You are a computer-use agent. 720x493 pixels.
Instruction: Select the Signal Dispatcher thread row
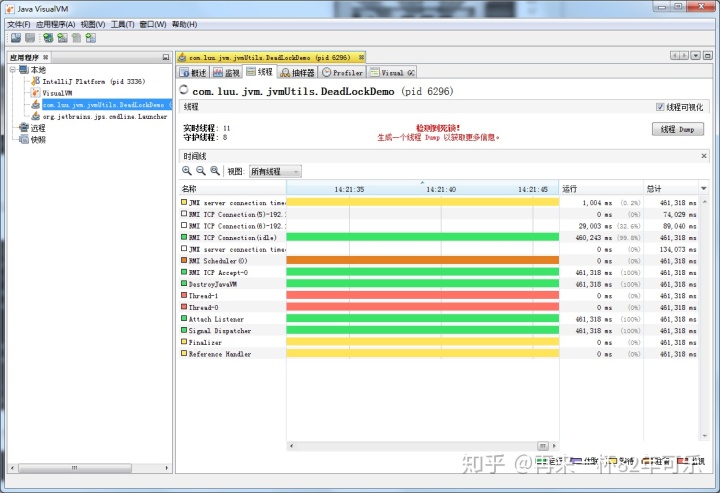439,331
